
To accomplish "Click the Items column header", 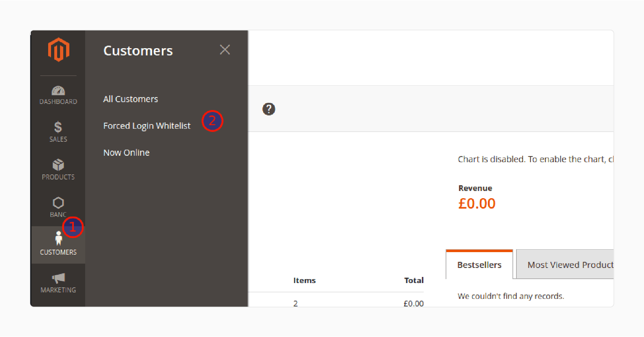I will pos(304,280).
